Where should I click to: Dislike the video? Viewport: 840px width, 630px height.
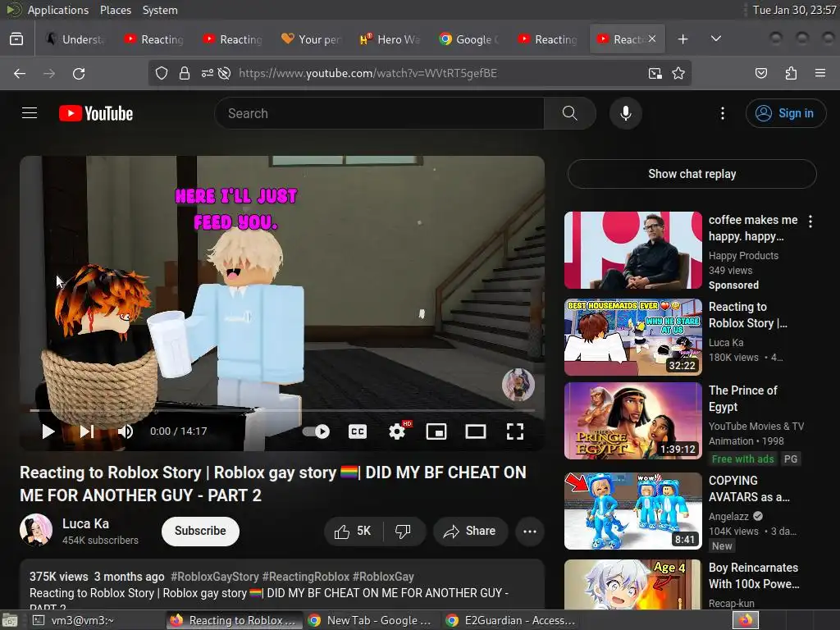404,531
